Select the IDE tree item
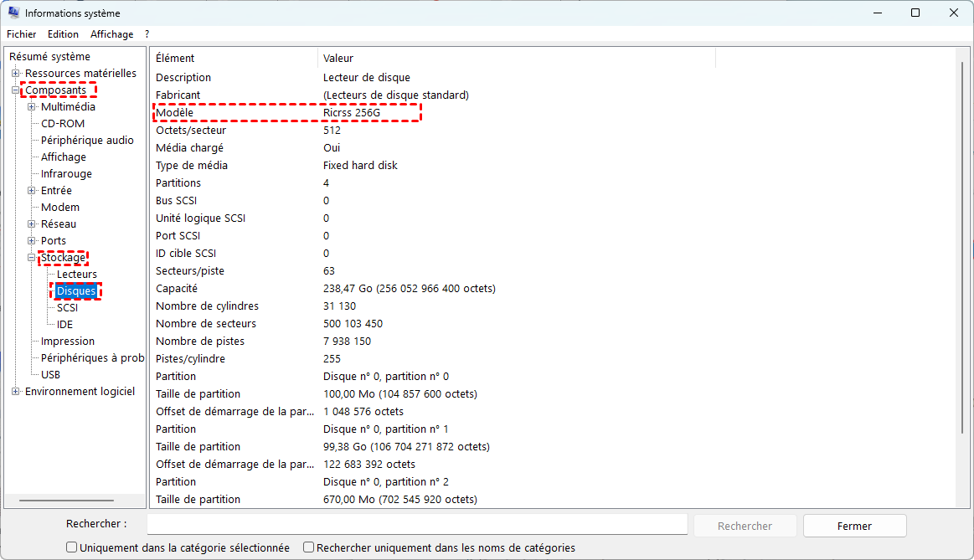 coord(64,325)
